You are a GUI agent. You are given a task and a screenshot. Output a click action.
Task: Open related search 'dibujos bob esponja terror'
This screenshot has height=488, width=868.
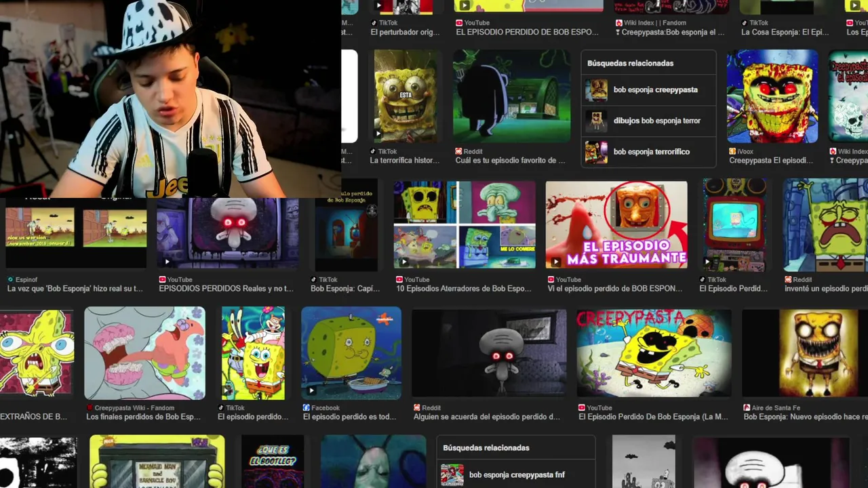point(648,121)
